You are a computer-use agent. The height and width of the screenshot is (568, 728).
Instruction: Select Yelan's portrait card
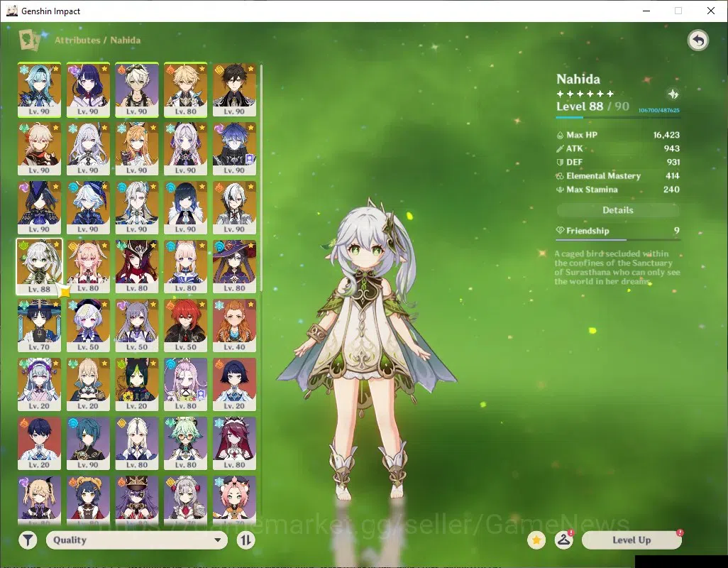pos(186,207)
